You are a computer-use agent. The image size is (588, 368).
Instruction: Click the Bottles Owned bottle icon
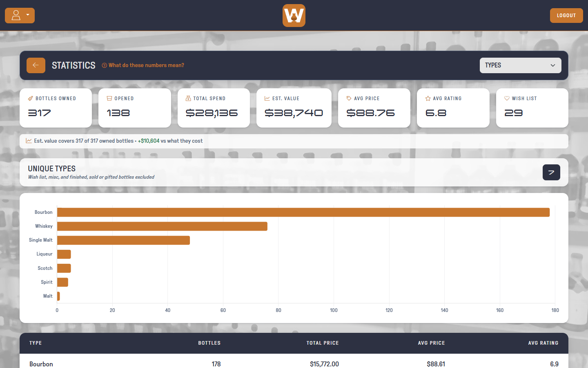(x=31, y=99)
